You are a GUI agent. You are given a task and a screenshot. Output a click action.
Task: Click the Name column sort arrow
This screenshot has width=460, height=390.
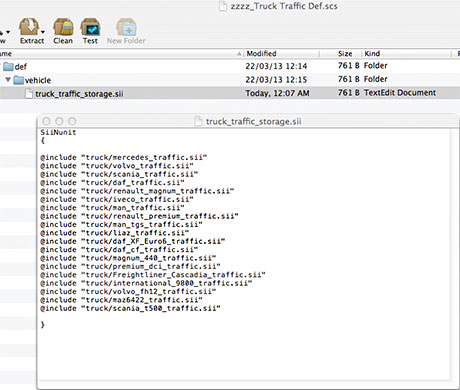pos(239,54)
